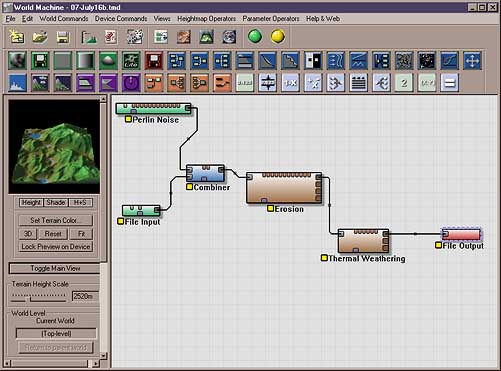Open the Help & Web menu
501x371 pixels.
323,19
